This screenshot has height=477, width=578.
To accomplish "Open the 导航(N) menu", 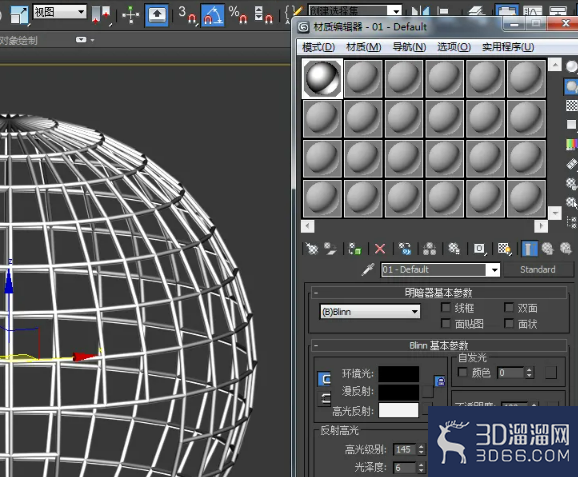I will click(x=409, y=47).
